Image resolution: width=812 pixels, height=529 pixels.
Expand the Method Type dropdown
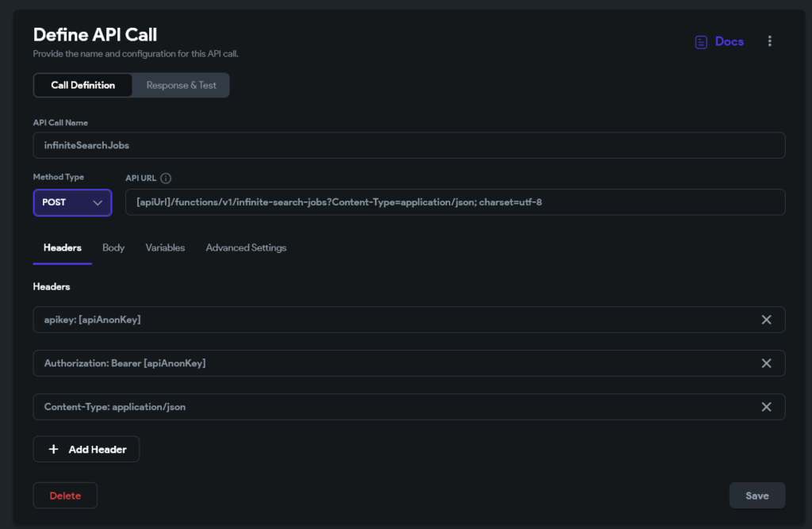pos(72,202)
